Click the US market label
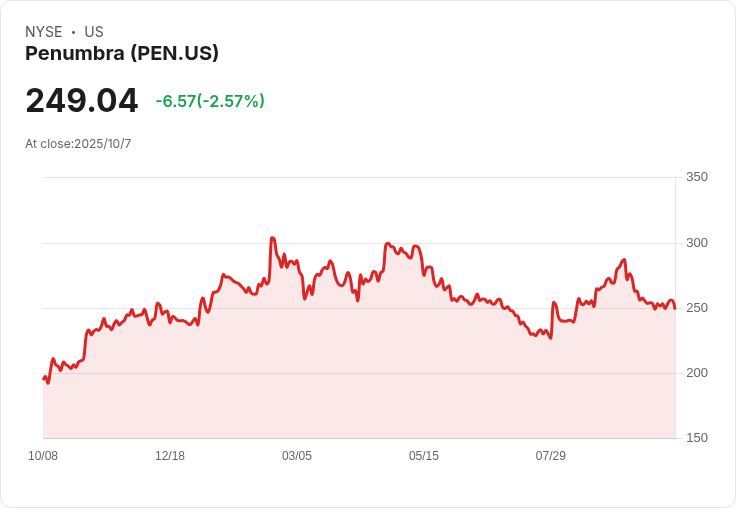 coord(94,32)
